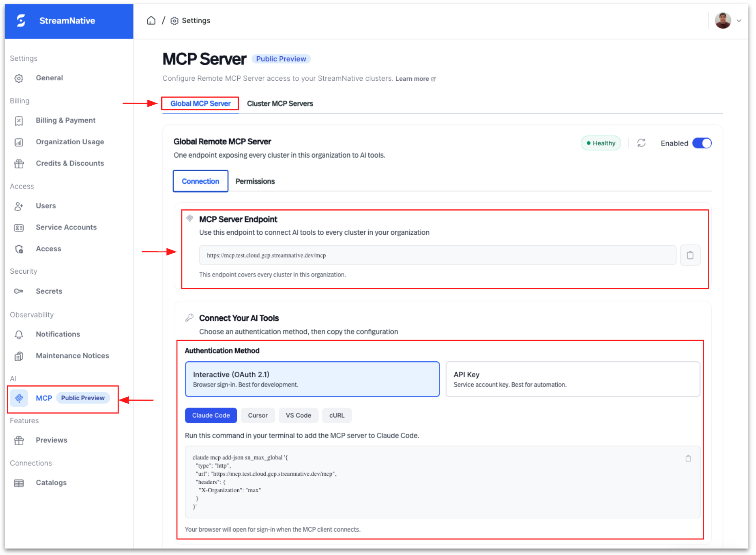Screen dimensions: 756x555
Task: Open General settings gear icon
Action: (x=19, y=78)
